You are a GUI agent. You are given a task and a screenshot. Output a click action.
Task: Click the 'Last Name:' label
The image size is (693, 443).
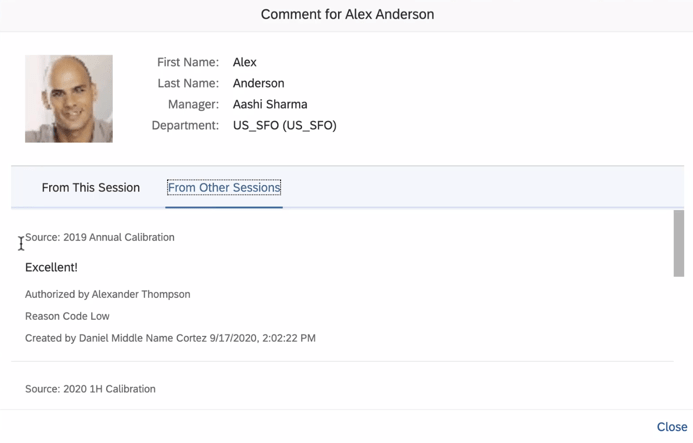(188, 83)
